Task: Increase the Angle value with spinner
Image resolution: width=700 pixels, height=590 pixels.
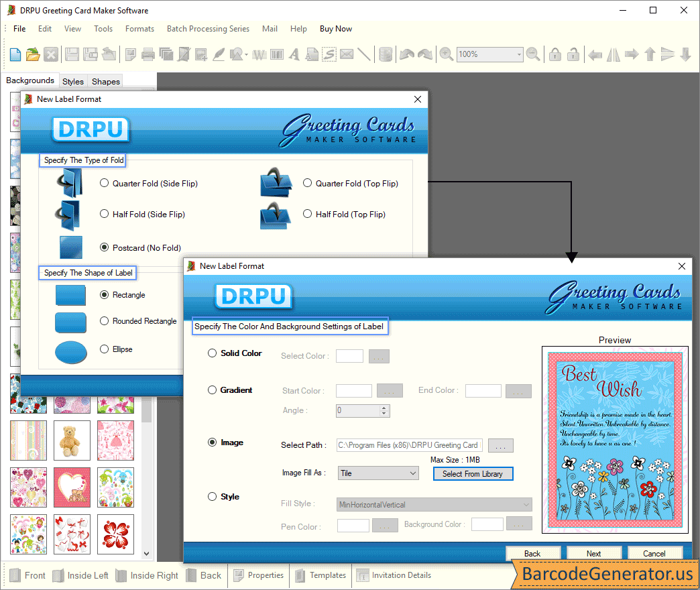Action: [384, 408]
